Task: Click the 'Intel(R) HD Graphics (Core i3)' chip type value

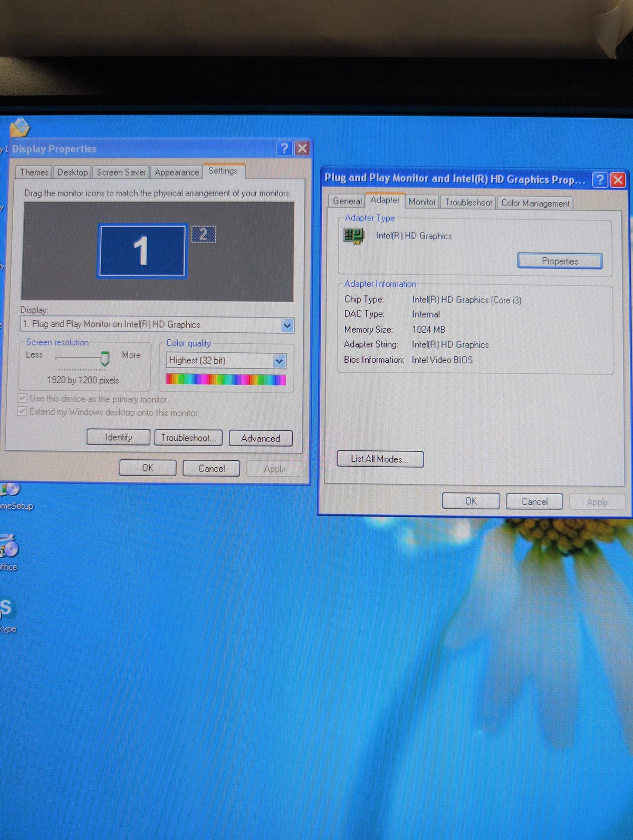Action: click(466, 300)
